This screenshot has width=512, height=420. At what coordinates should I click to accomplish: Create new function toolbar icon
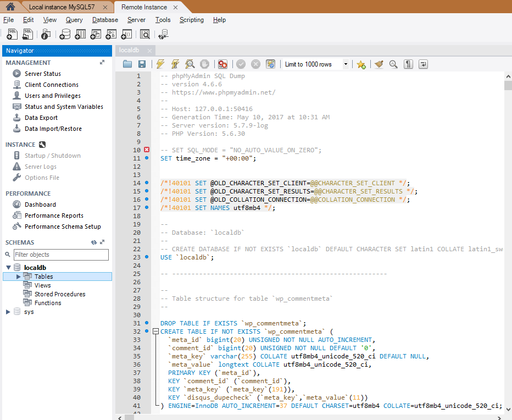click(126, 34)
